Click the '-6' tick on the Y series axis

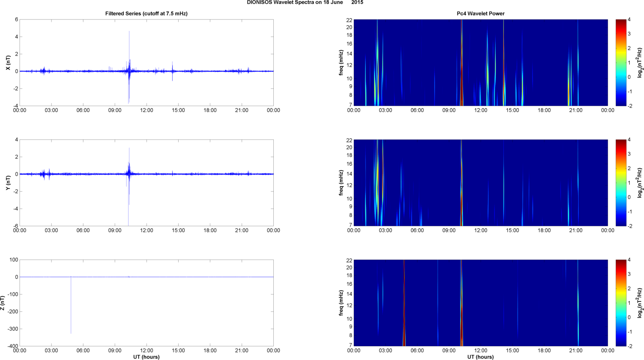16,226
